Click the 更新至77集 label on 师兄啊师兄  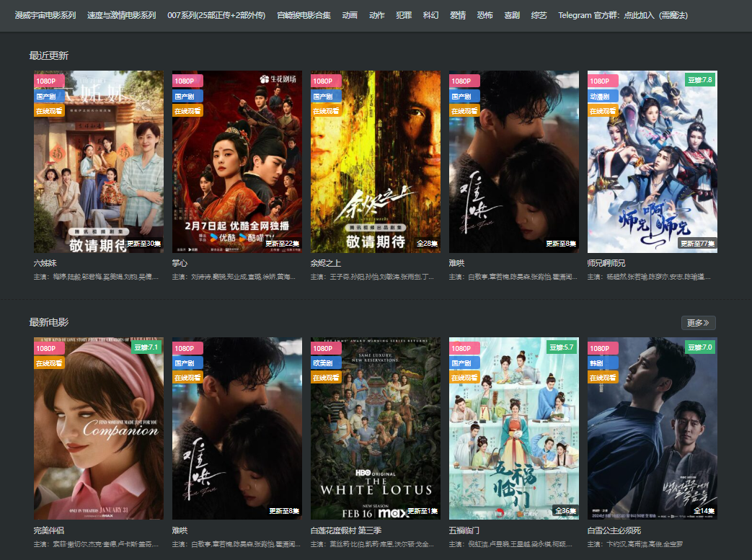(697, 244)
